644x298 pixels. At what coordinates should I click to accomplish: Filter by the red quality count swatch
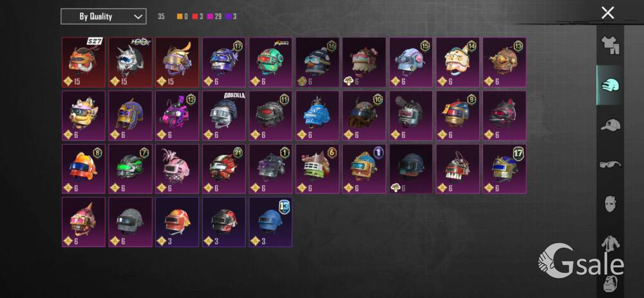198,17
